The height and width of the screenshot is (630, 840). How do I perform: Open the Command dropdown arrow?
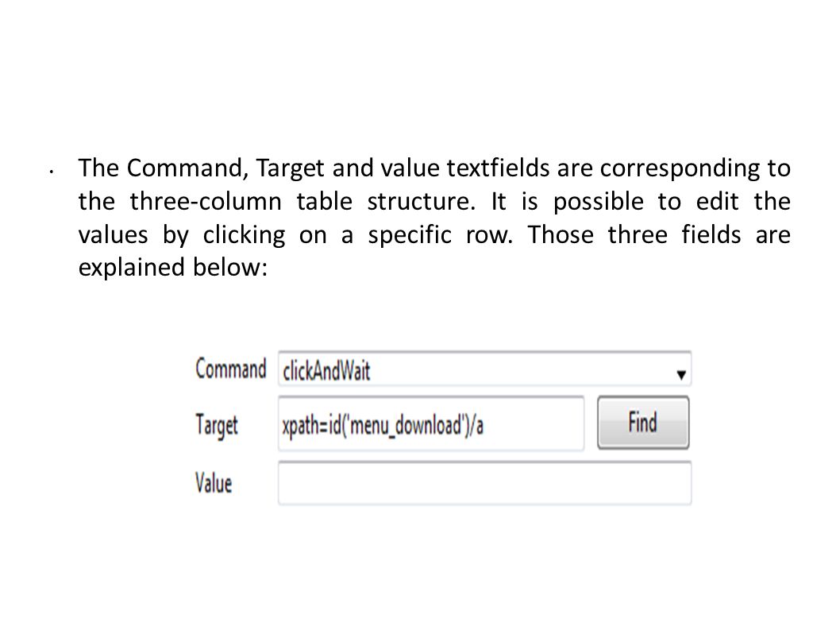click(681, 374)
